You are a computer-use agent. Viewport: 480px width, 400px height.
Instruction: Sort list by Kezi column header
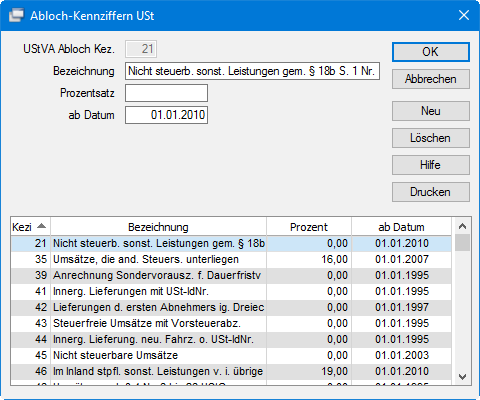(30, 227)
